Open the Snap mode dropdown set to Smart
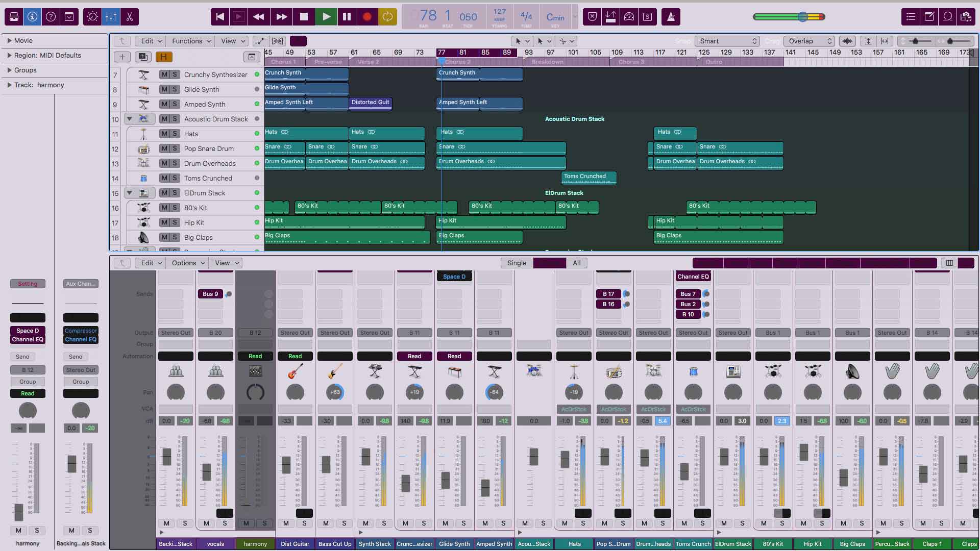The width and height of the screenshot is (980, 551). (727, 41)
